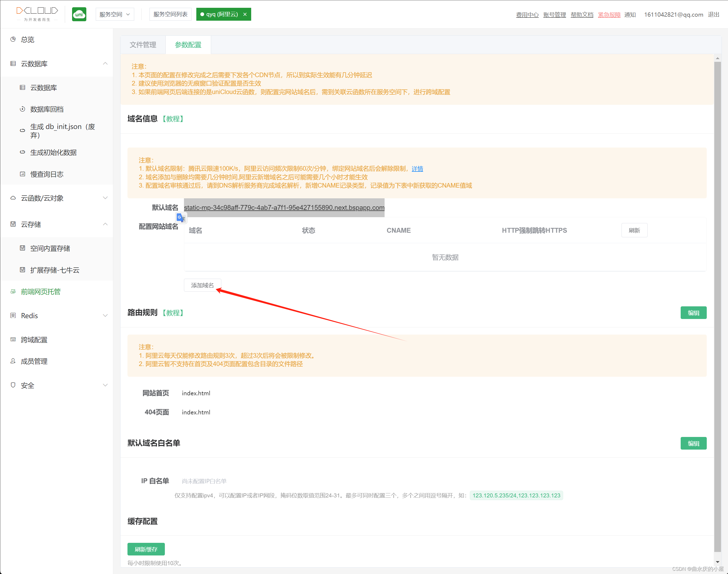Screen dimensions: 728x574
Task: Click the 通知 link
Action: [630, 15]
